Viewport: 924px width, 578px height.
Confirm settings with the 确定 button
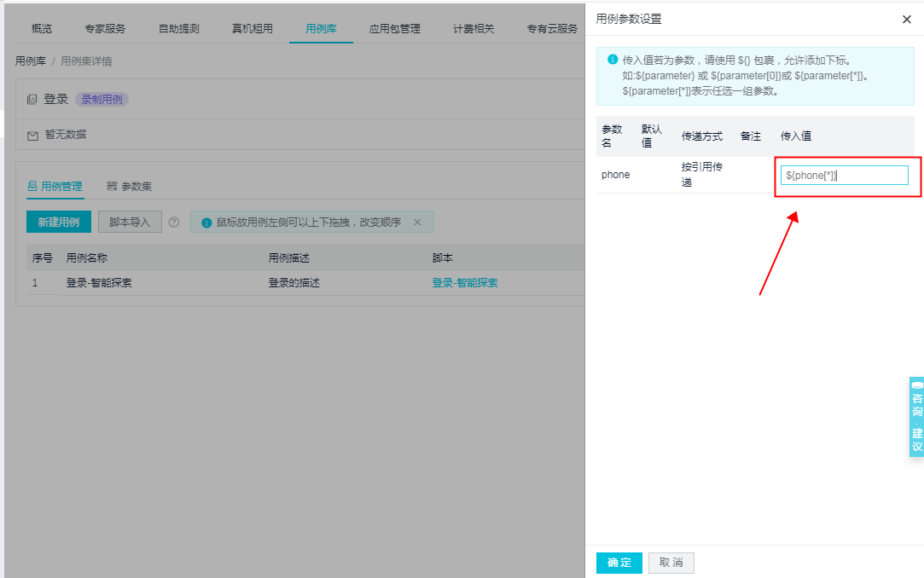[x=619, y=563]
